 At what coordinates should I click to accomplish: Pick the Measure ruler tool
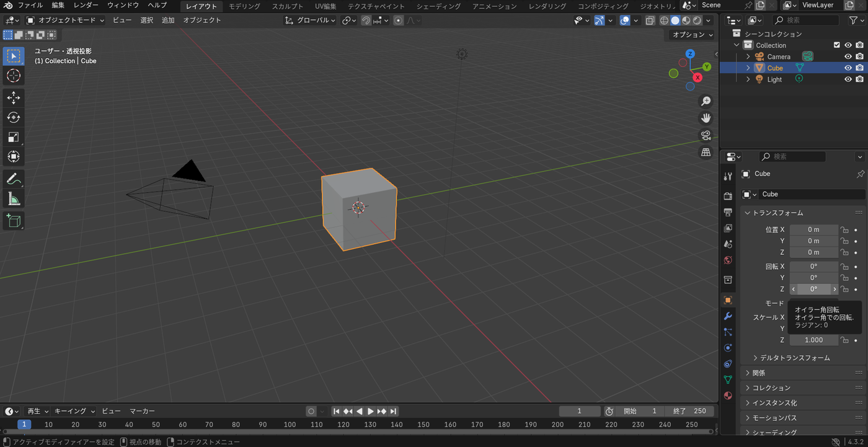(14, 198)
